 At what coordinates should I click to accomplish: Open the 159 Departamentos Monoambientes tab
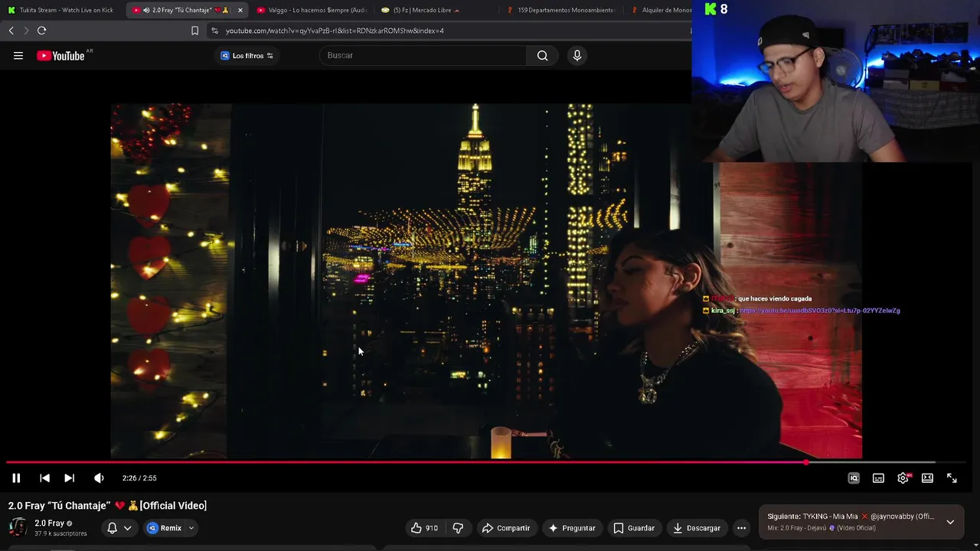[x=561, y=10]
